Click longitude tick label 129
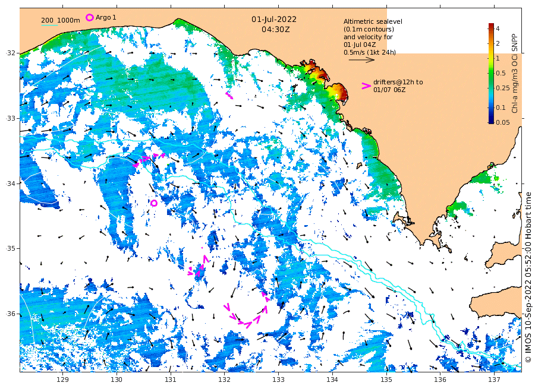535x392 pixels. tap(62, 380)
